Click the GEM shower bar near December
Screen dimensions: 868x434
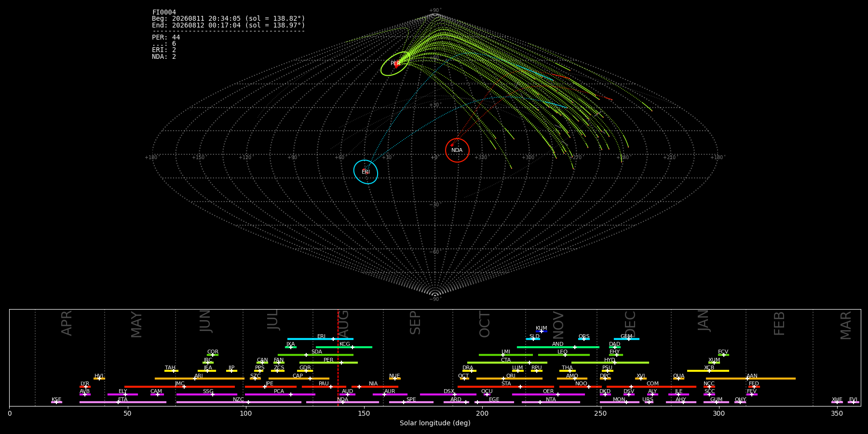point(626,339)
